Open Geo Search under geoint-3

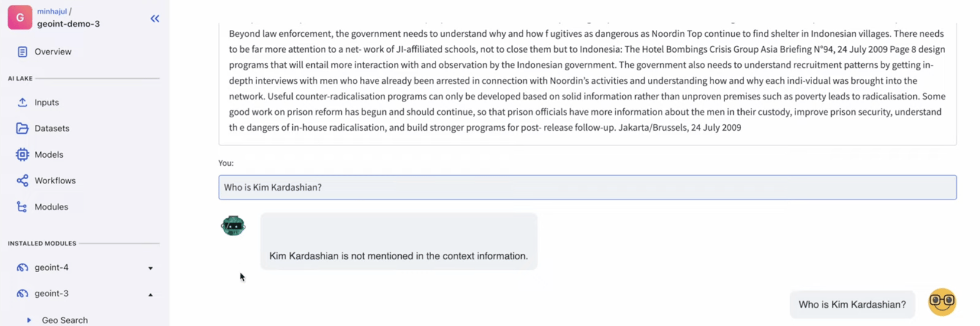coord(65,320)
